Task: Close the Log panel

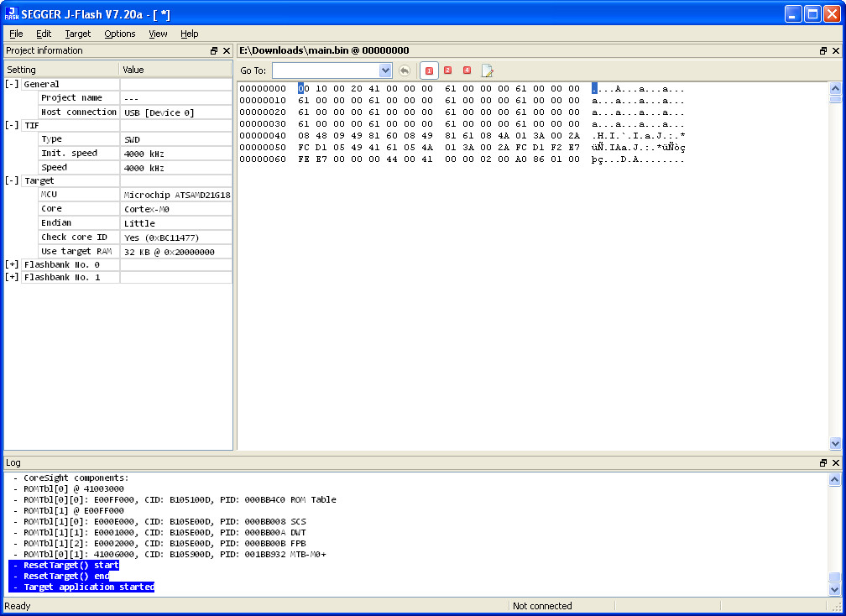Action: click(x=836, y=462)
